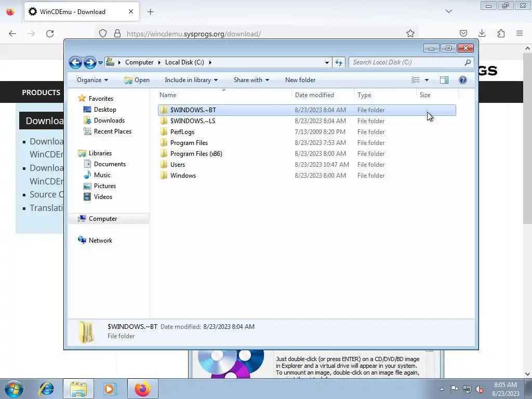Sort by Size column header
532x399 pixels.
(437, 95)
